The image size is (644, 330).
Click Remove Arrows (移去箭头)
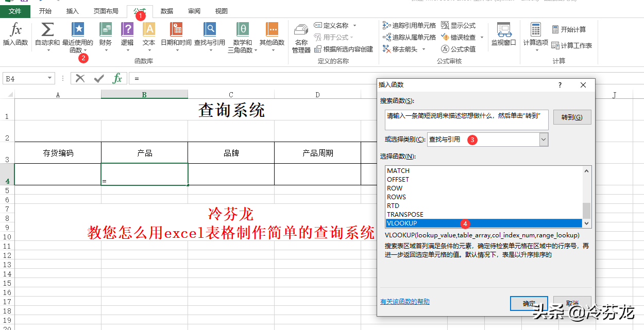tap(401, 49)
